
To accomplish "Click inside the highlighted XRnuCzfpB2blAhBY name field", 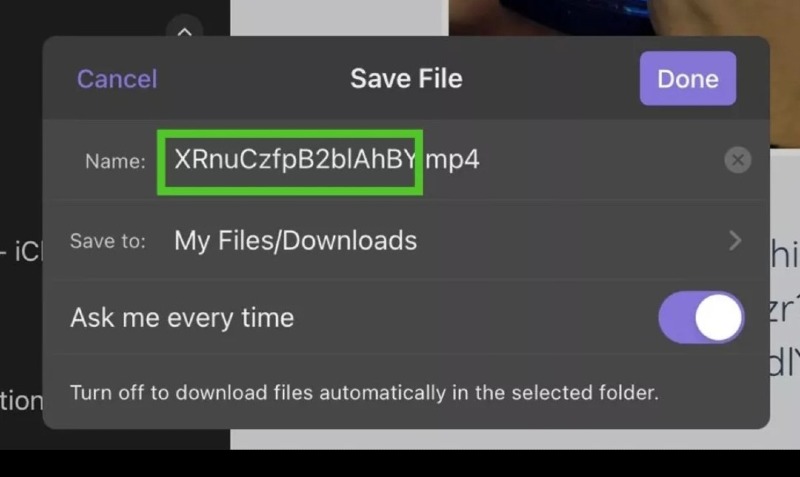I will (x=290, y=162).
